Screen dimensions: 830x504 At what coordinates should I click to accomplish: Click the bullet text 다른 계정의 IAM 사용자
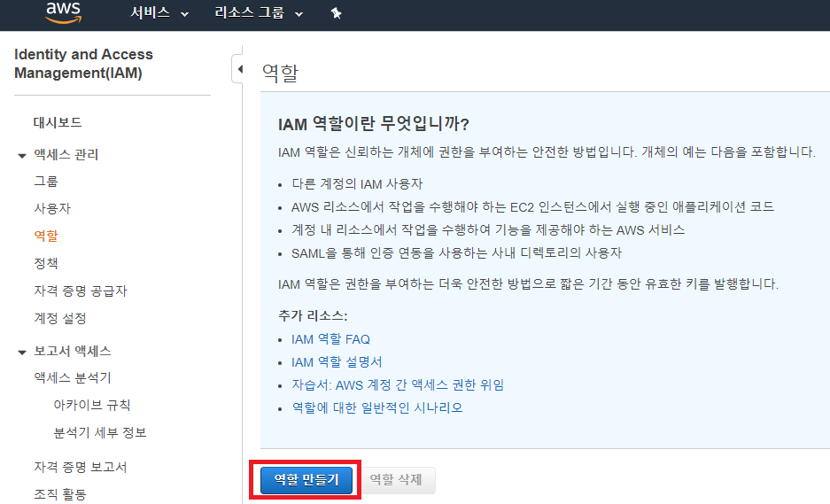point(357,183)
